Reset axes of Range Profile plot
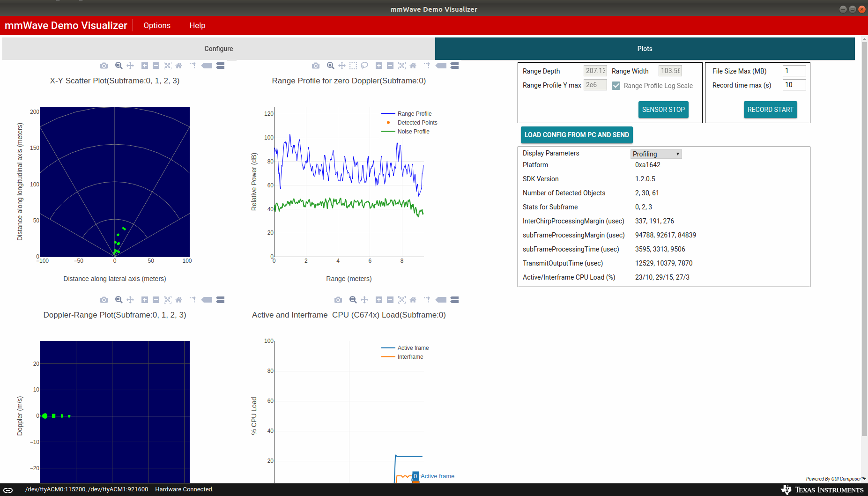The image size is (868, 496). (x=413, y=66)
